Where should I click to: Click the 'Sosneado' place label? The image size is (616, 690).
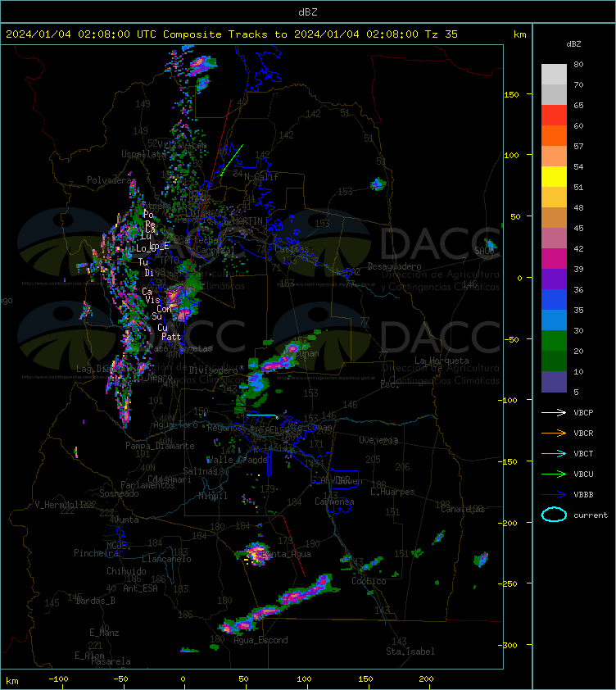[119, 493]
